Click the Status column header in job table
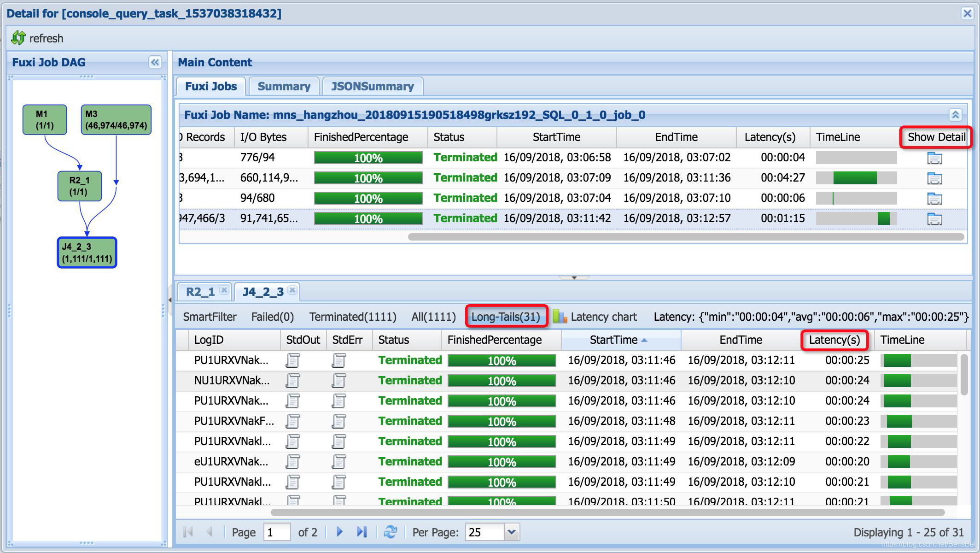980x553 pixels. [462, 137]
